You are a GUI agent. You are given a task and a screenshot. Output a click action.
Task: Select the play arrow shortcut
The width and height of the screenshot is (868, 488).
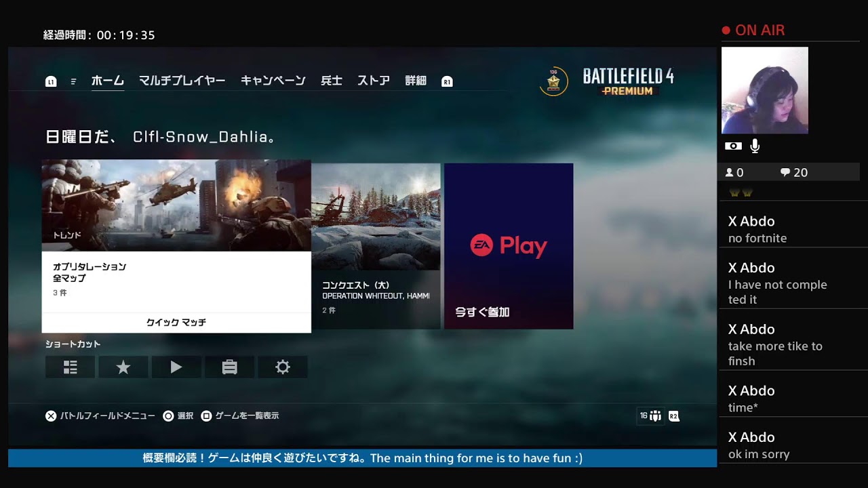(x=176, y=367)
